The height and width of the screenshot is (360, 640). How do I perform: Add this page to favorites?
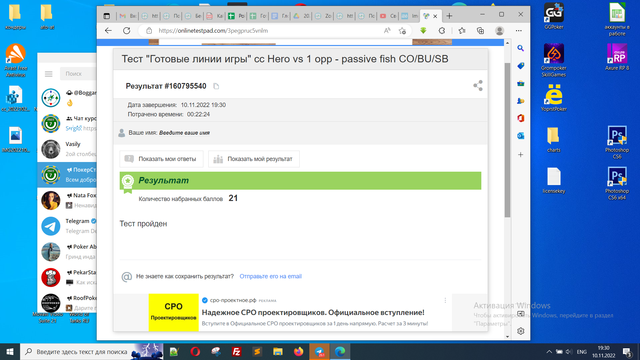pos(402,31)
